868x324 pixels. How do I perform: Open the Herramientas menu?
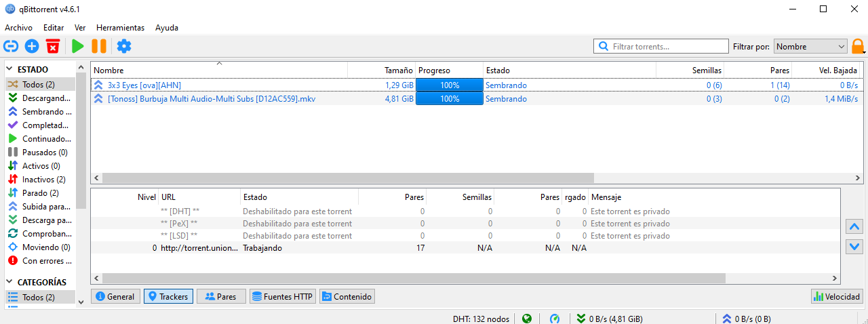pos(121,28)
